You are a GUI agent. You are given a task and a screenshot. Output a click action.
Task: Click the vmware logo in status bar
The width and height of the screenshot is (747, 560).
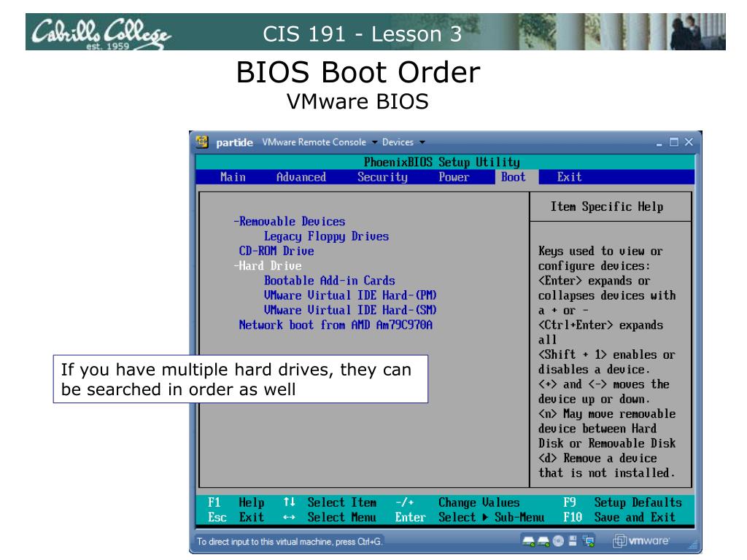(641, 541)
